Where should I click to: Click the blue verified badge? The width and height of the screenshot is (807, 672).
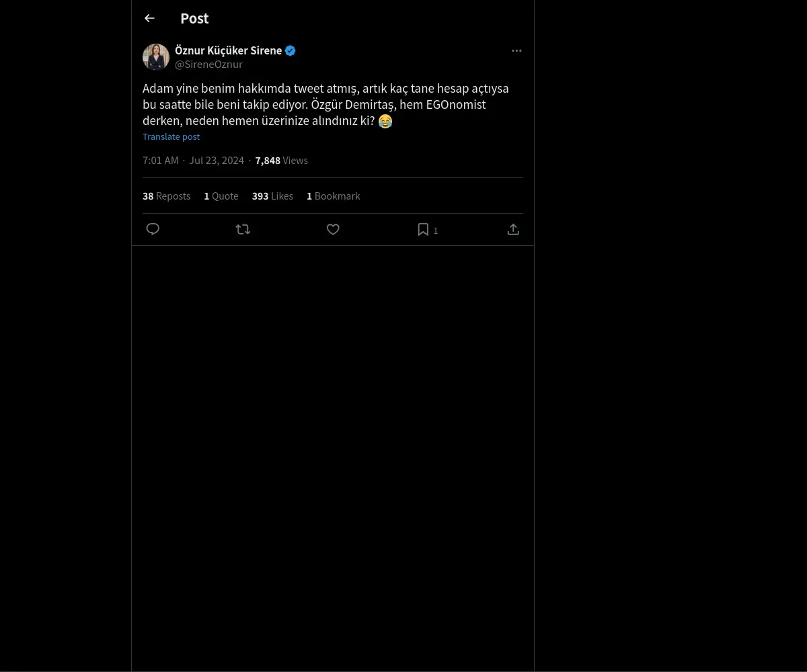(x=291, y=50)
